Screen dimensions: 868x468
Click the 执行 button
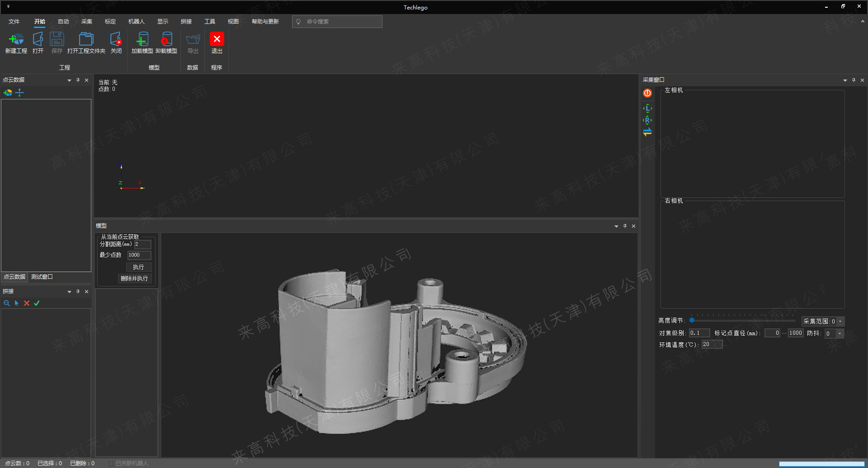(138, 267)
